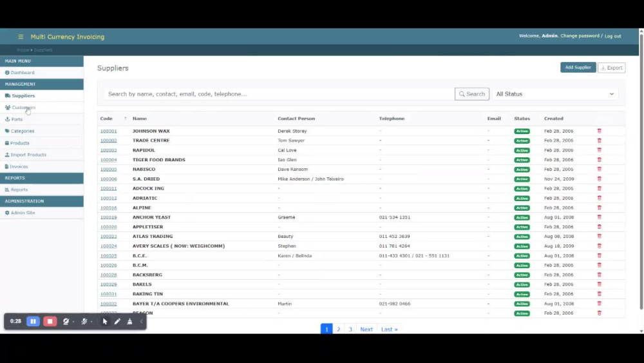This screenshot has width=644, height=363.
Task: Select the cursor pointer tool in recorder
Action: pos(105,322)
